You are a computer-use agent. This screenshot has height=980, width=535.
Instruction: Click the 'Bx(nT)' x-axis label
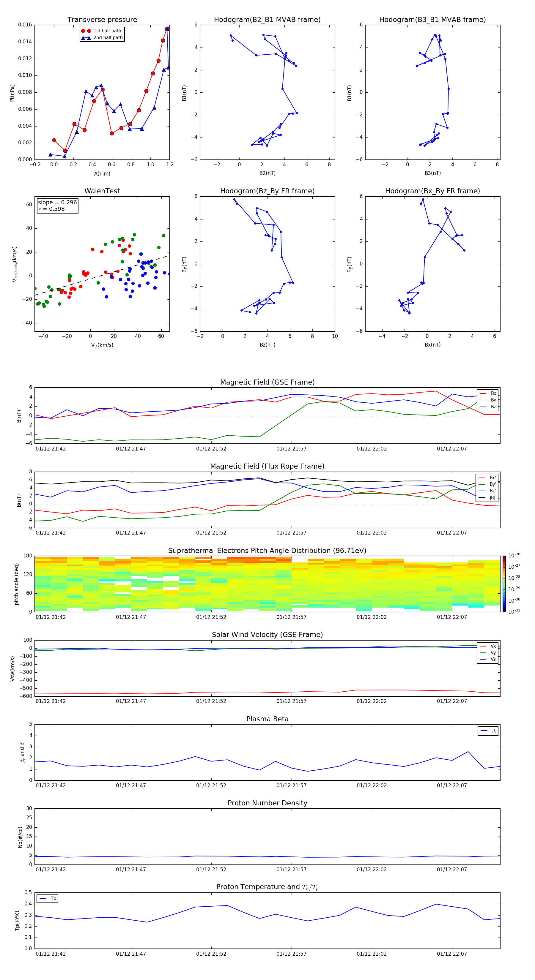[x=432, y=345]
